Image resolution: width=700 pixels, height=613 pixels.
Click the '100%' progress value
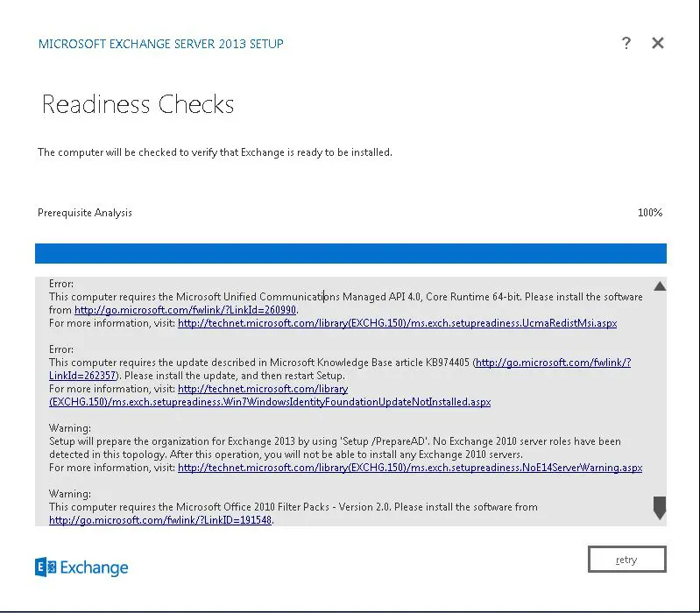click(650, 213)
